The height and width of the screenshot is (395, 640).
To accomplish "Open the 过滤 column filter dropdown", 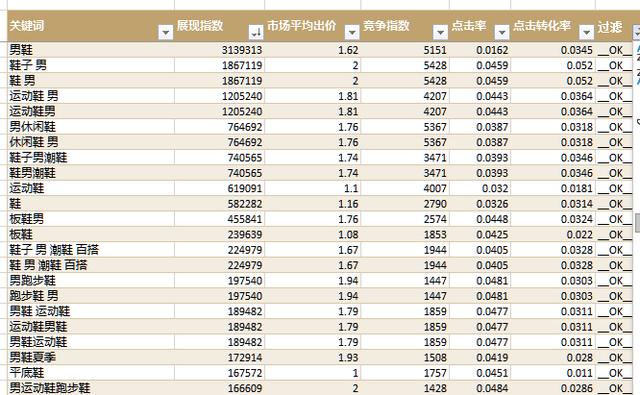I will [637, 32].
